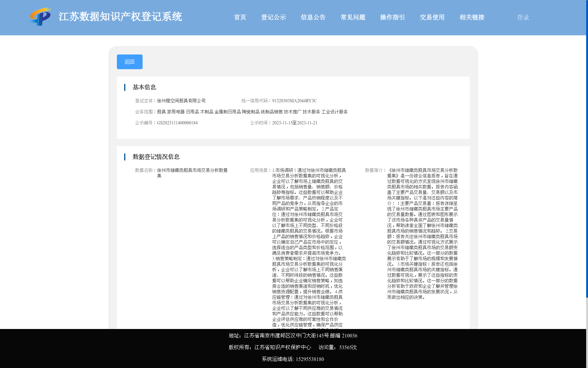
Task: Click the site title 江苏数据知识产权登记系统
Action: 120,17
